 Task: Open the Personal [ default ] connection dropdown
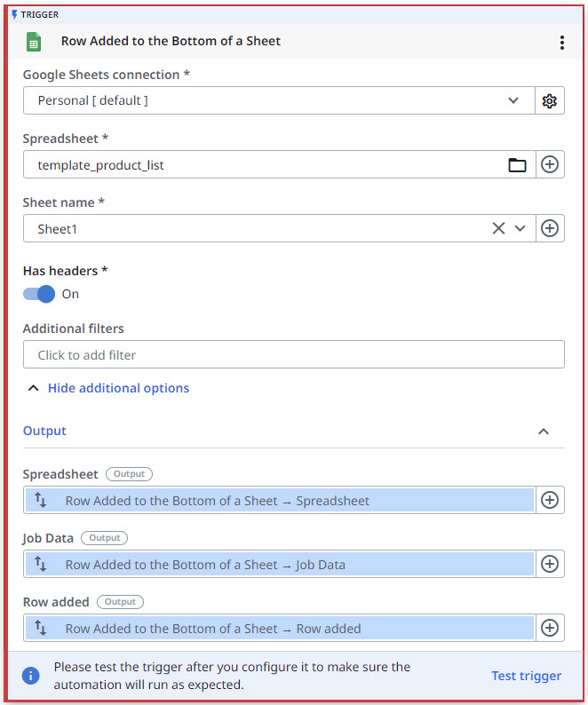click(x=279, y=100)
